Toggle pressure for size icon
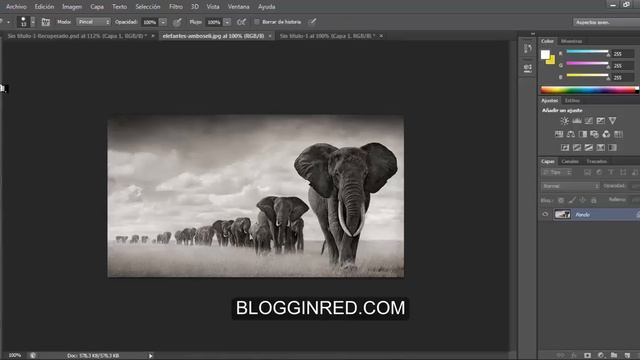This screenshot has height=360, width=640. coord(312,22)
